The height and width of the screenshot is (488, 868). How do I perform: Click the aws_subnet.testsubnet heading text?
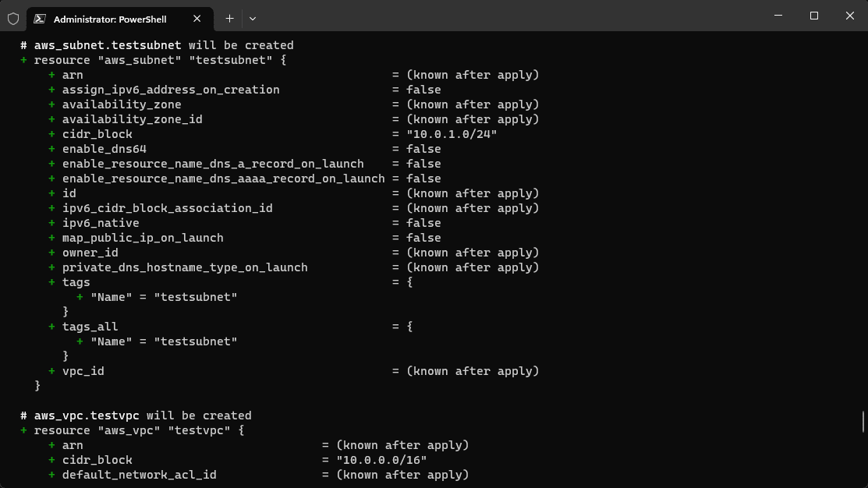tap(108, 45)
